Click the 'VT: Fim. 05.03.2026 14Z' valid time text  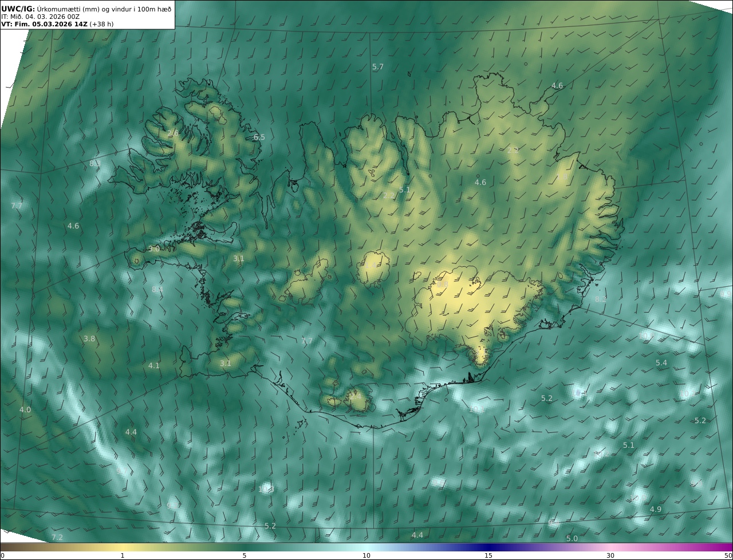(45, 25)
